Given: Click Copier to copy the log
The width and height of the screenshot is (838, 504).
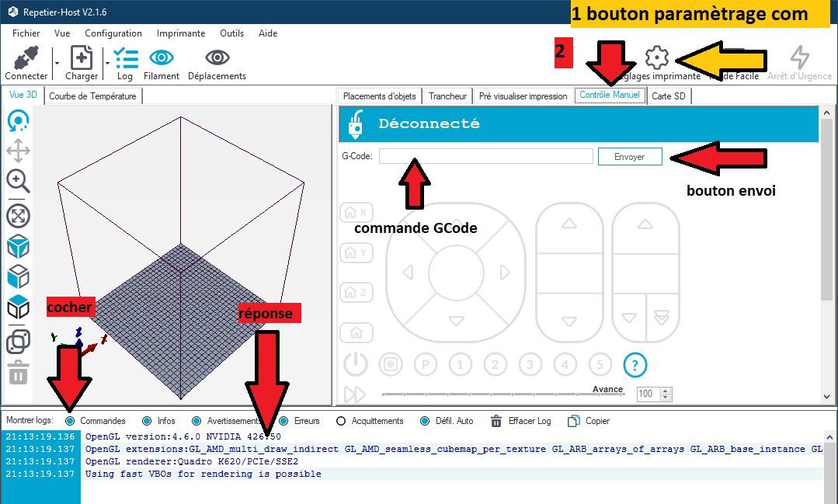Looking at the screenshot, I should 589,421.
